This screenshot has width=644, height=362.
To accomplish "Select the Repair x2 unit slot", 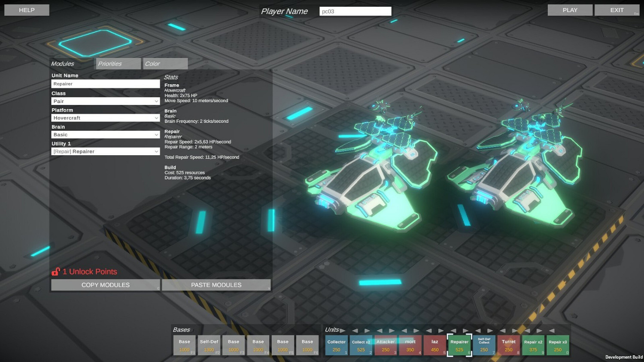I will [x=533, y=345].
